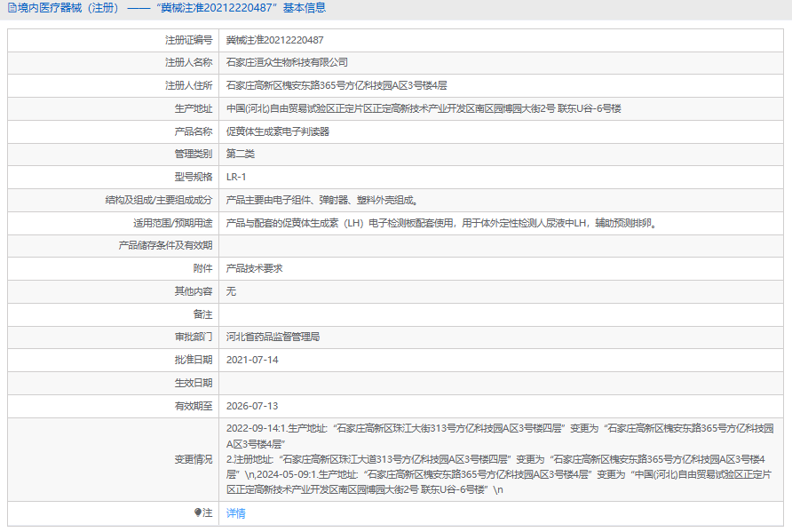Click the 批准日期 label
792x532 pixels.
point(194,360)
